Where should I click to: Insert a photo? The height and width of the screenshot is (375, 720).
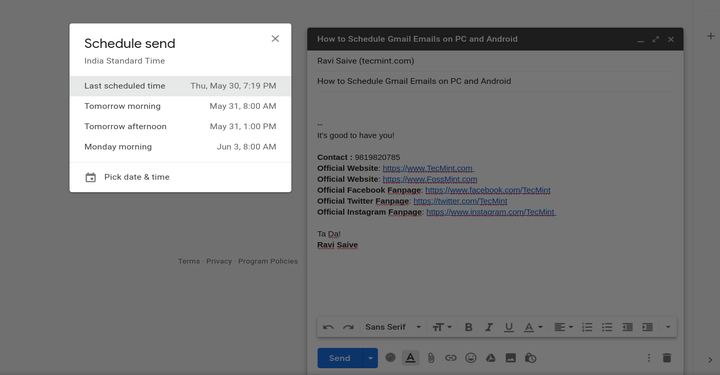511,358
